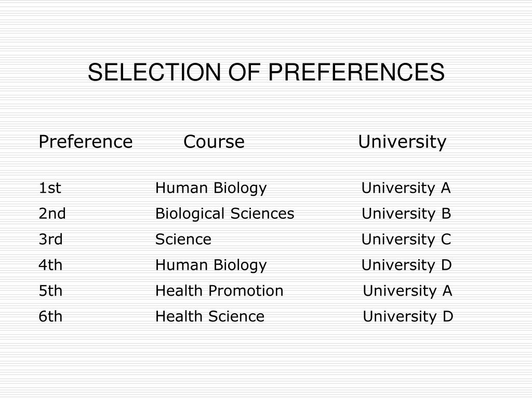Screen dimensions: 532x399
Task: Click the SELECTION OF PREFERENCES title
Action: pos(266,72)
